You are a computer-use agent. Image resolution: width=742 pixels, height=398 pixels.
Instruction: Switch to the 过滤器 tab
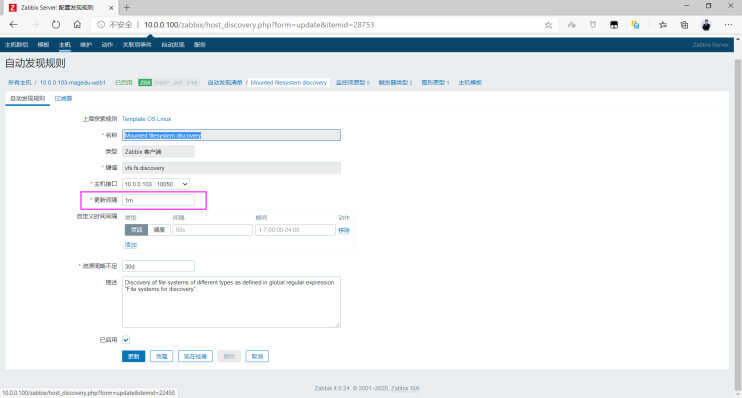(63, 98)
